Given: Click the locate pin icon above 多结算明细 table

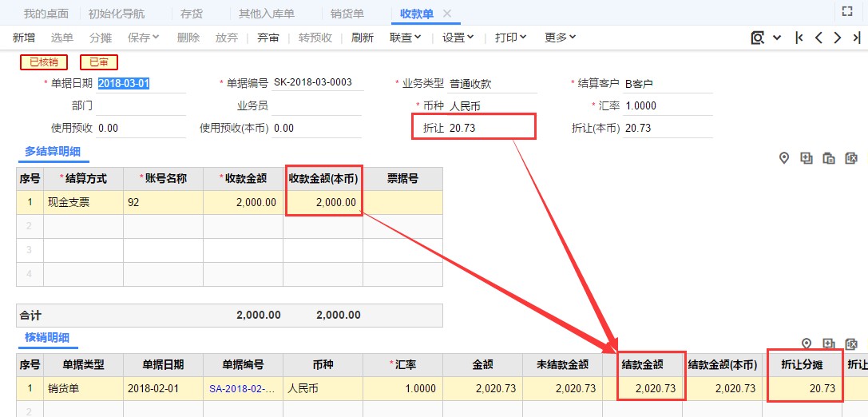Looking at the screenshot, I should [x=784, y=158].
